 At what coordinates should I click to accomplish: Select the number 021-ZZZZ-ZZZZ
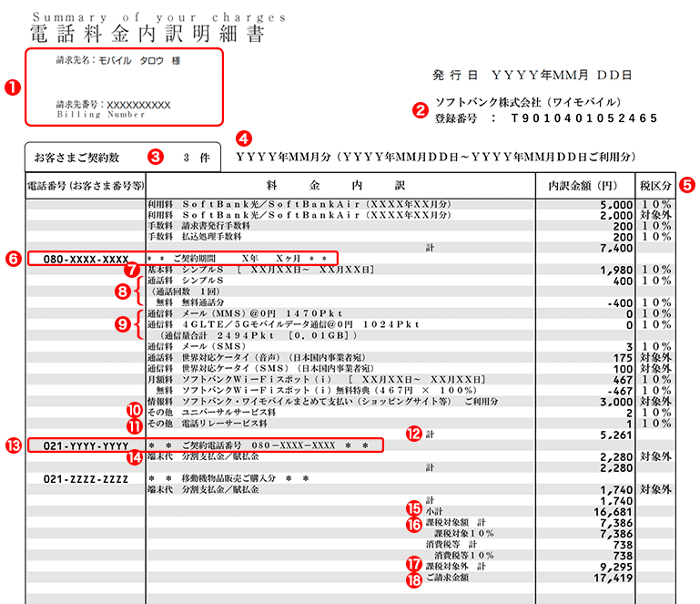coord(86,479)
